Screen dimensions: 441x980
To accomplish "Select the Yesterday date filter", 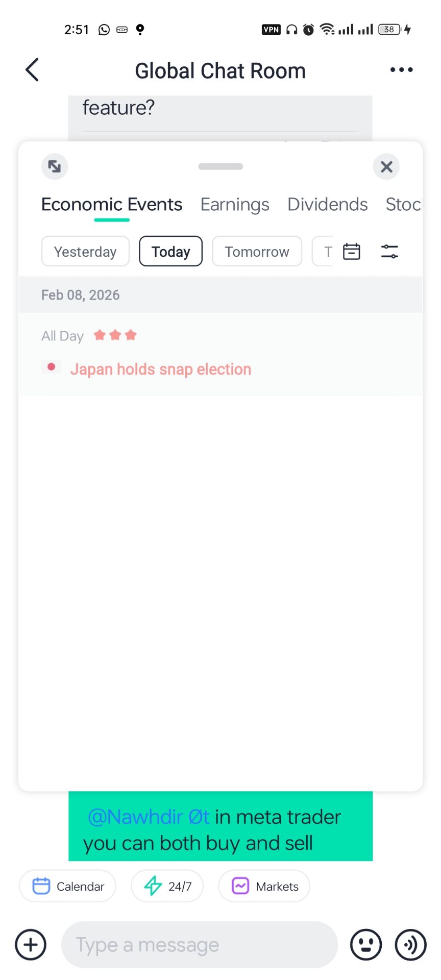I will tap(85, 252).
